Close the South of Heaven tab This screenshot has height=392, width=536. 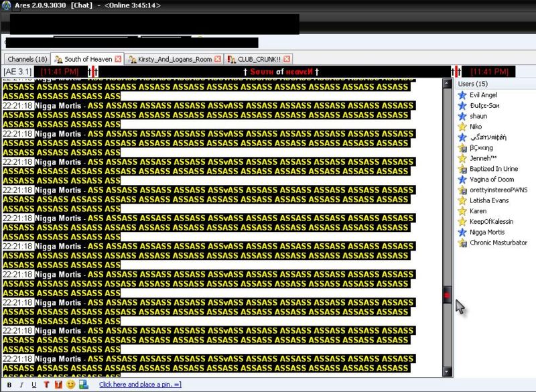[119, 59]
